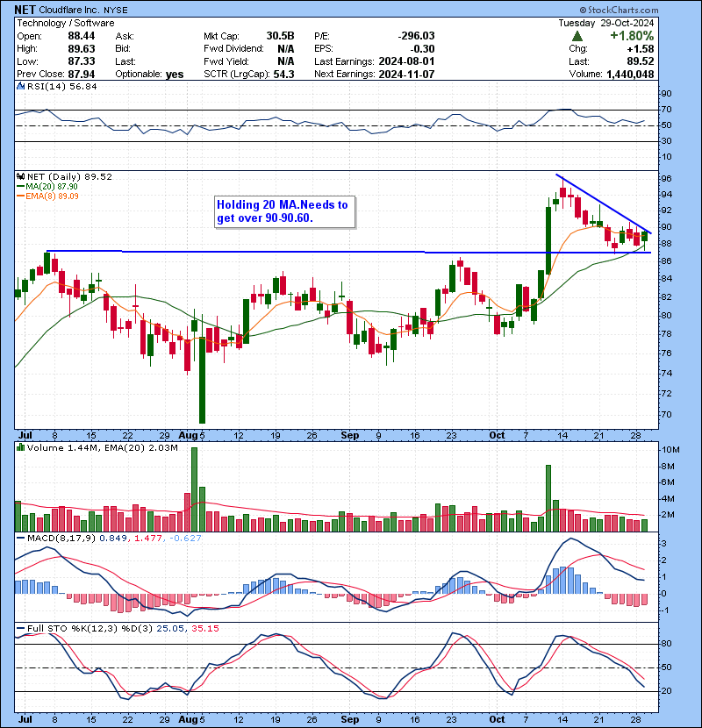This screenshot has height=728, width=702.
Task: Click the RSI(14) 56.84 panel label
Action: click(x=61, y=86)
